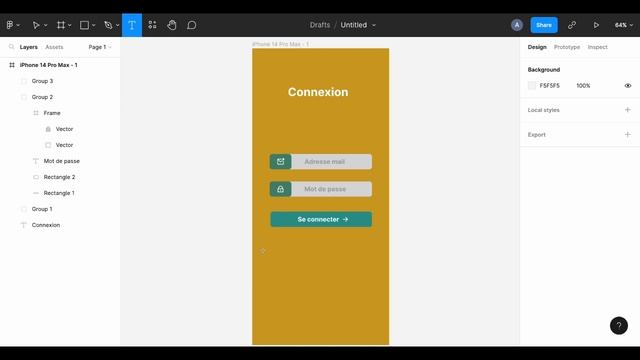Image resolution: width=640 pixels, height=360 pixels.
Task: Select the Rectangle shape tool
Action: (84, 25)
